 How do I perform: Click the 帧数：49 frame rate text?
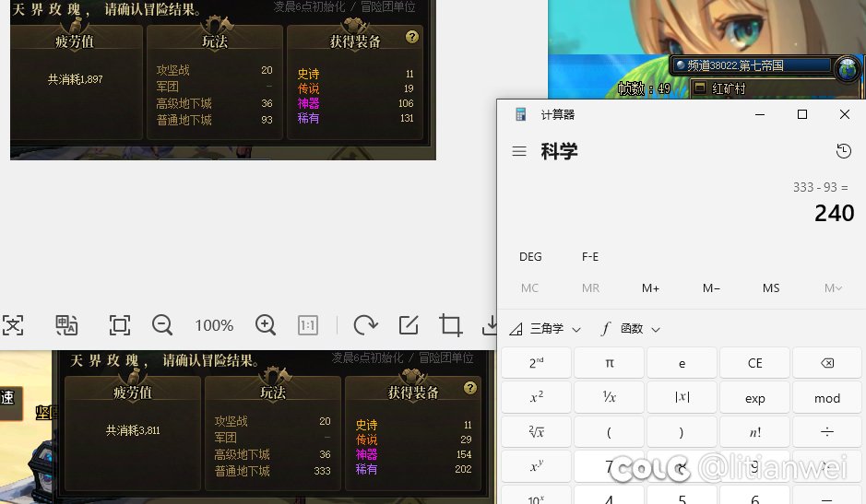[644, 88]
